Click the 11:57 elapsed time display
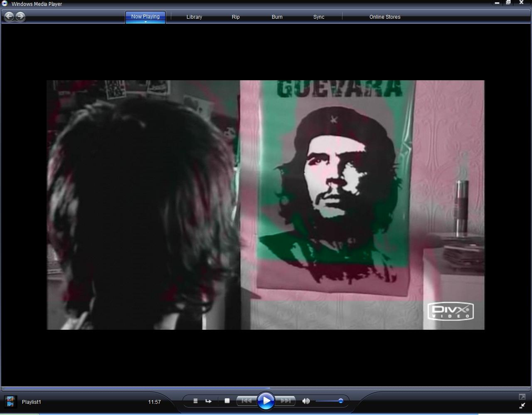The height and width of the screenshot is (415, 532). coord(154,402)
